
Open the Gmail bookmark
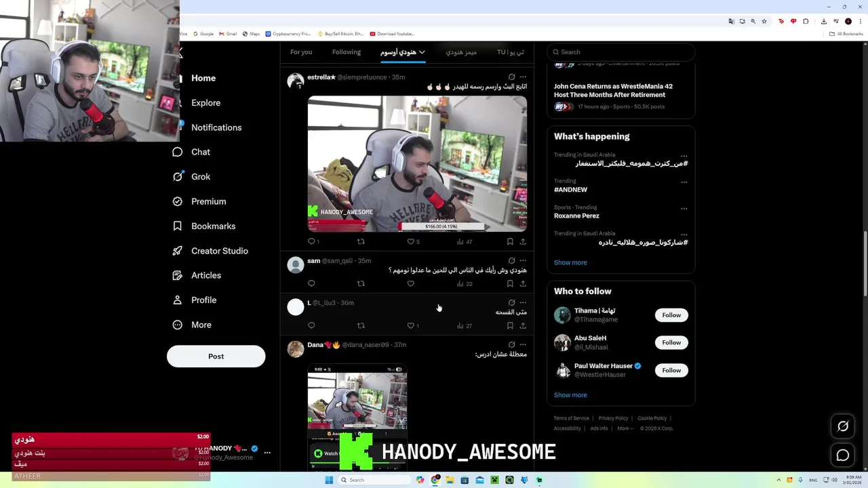(228, 34)
